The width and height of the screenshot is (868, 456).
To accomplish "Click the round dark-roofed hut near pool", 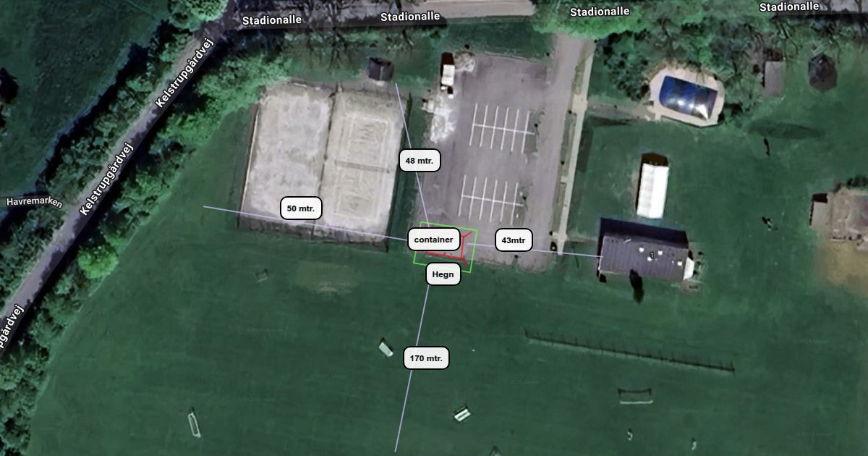I will pyautogui.click(x=822, y=72).
